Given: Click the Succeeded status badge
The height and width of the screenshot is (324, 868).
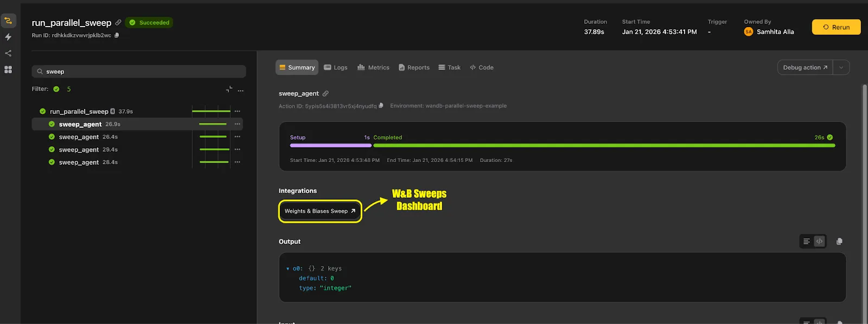Looking at the screenshot, I should point(149,22).
